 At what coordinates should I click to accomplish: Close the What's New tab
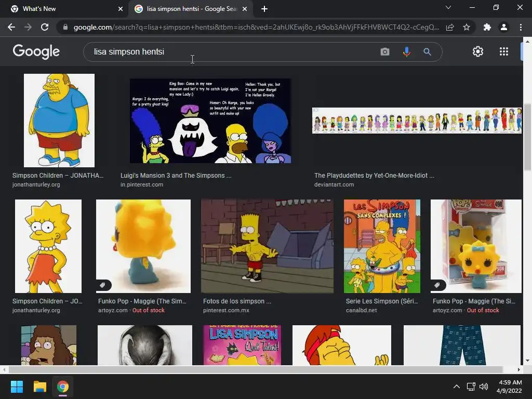121,9
